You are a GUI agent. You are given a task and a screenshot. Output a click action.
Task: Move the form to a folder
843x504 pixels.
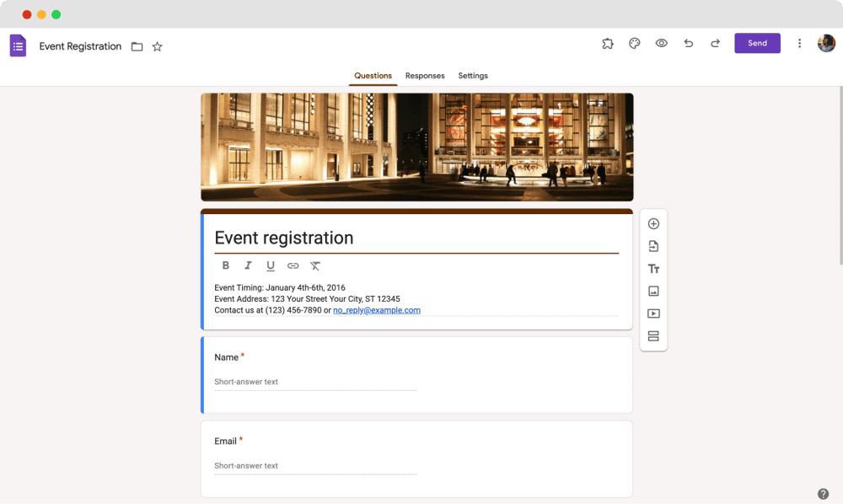click(x=137, y=46)
